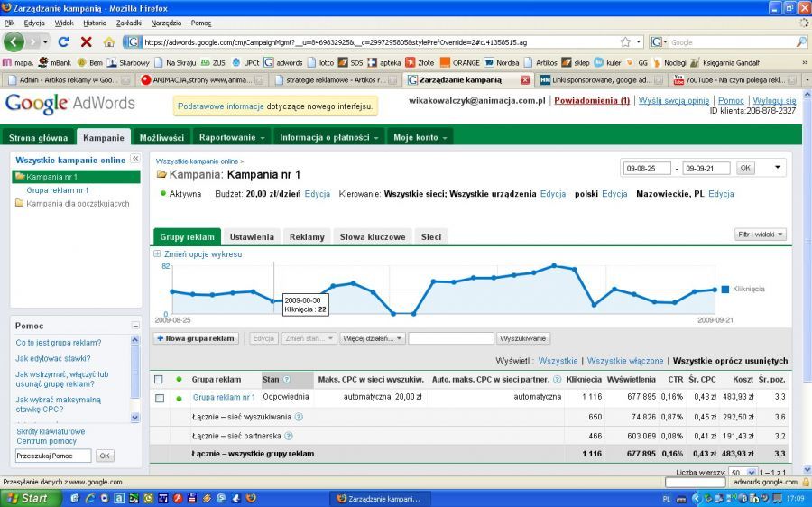812x507 pixels.
Task: Click Nowa grupa reklam button
Action: pyautogui.click(x=196, y=338)
